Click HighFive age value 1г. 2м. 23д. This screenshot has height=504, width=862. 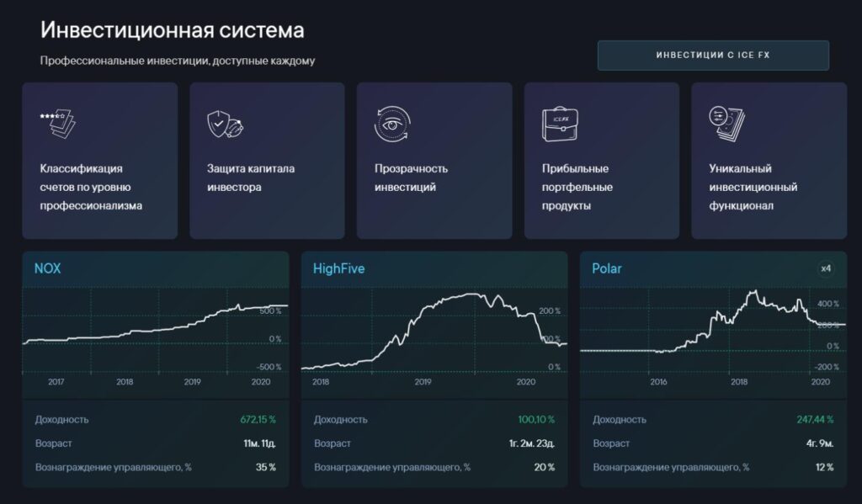click(x=532, y=443)
